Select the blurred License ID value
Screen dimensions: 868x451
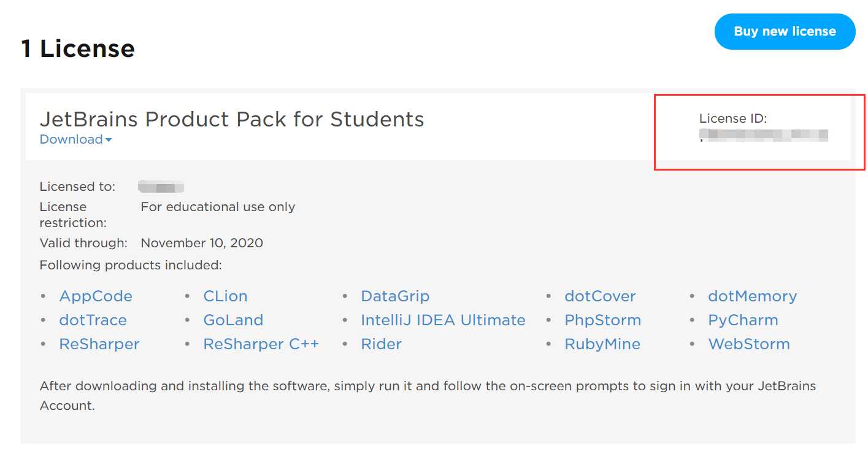coord(764,135)
